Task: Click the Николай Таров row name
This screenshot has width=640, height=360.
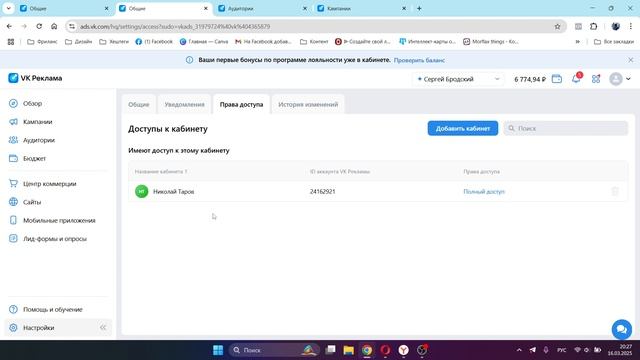Action: (x=173, y=191)
